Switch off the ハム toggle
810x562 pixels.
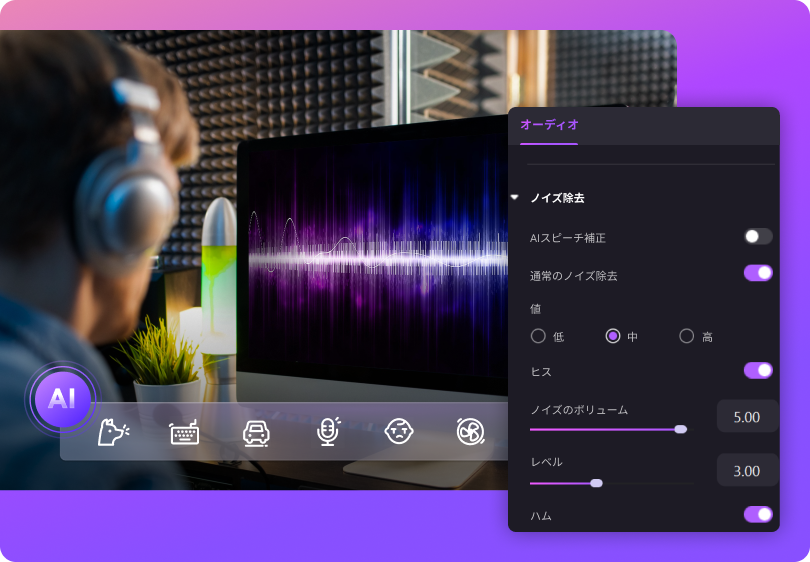point(758,515)
